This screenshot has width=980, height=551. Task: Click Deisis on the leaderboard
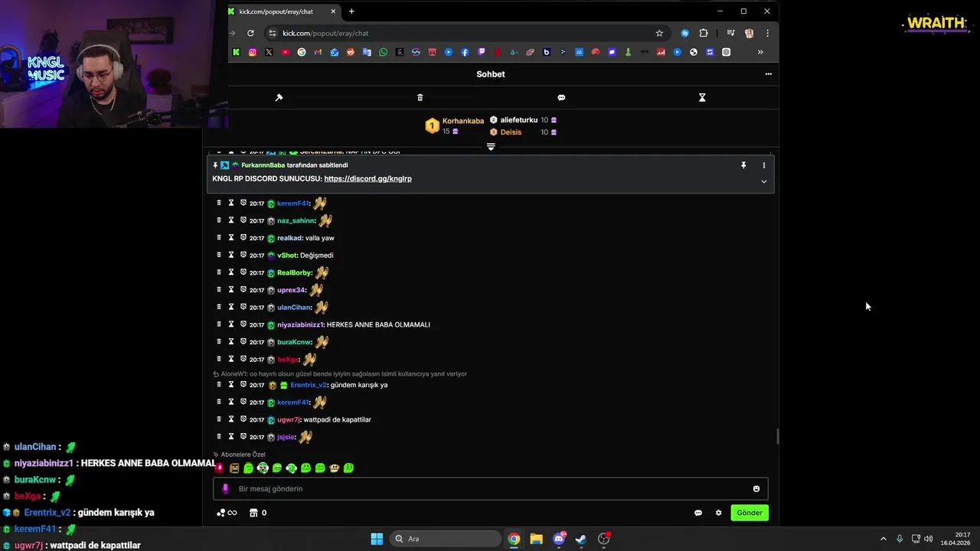(x=511, y=132)
